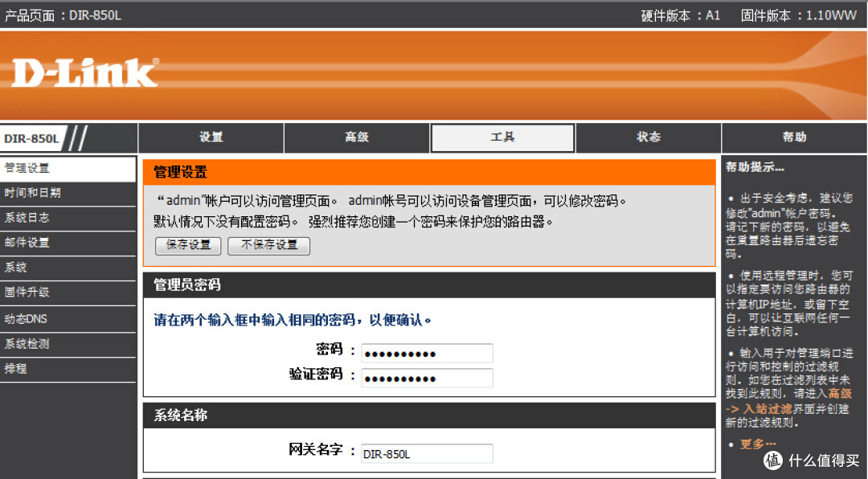This screenshot has width=868, height=479.
Task: Go to 系统检测 in the sidebar
Action: (68, 345)
